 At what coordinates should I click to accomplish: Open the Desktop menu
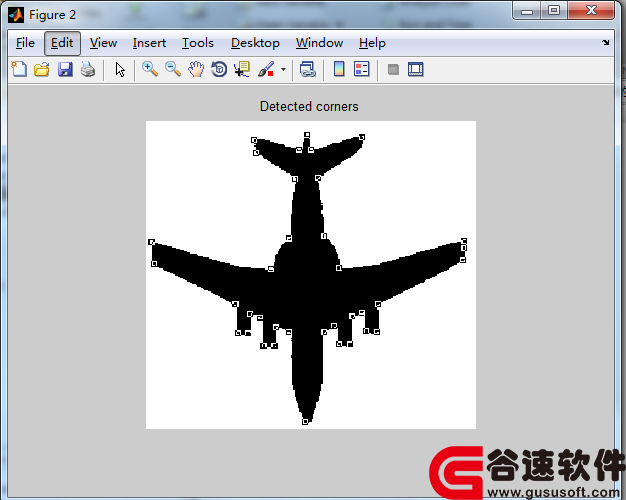tap(256, 43)
